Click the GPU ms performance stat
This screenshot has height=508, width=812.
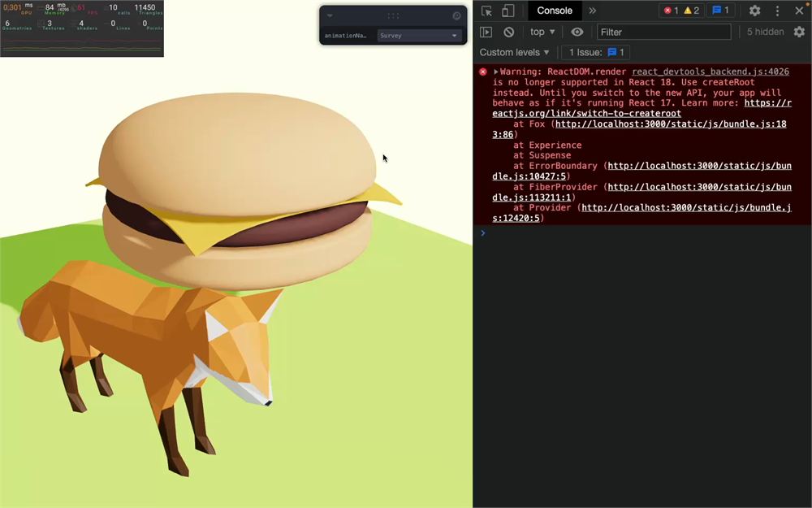[18, 9]
